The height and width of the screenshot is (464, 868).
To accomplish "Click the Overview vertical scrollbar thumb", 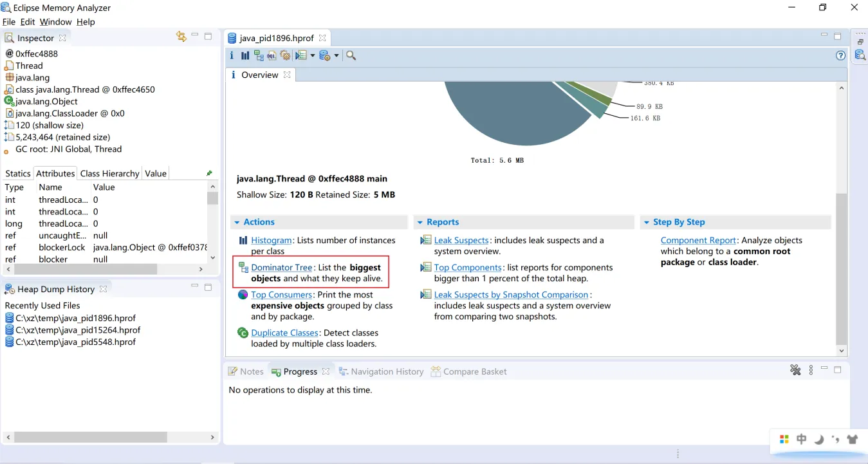I will click(x=842, y=269).
